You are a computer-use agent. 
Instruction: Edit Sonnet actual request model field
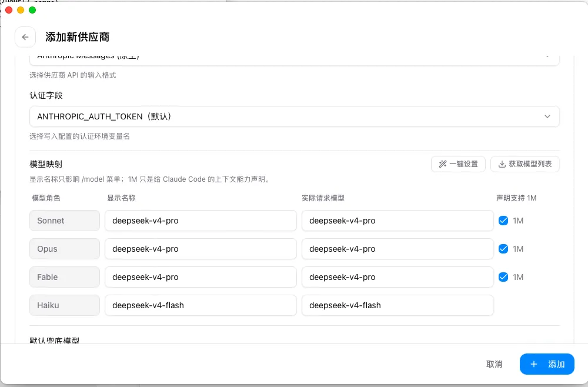(x=397, y=221)
